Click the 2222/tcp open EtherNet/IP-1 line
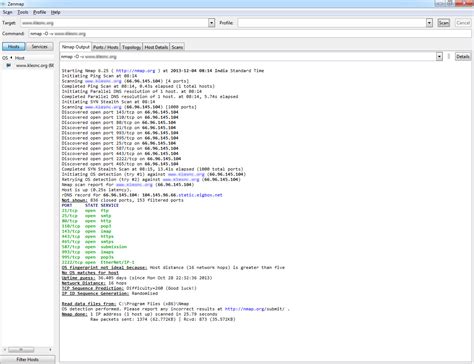The image size is (474, 364). pyautogui.click(x=98, y=262)
